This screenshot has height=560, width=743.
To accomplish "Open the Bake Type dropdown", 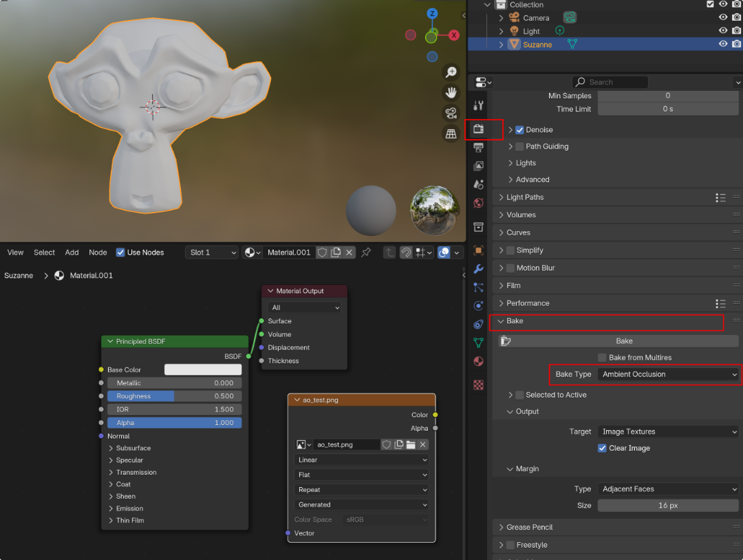I will 668,374.
